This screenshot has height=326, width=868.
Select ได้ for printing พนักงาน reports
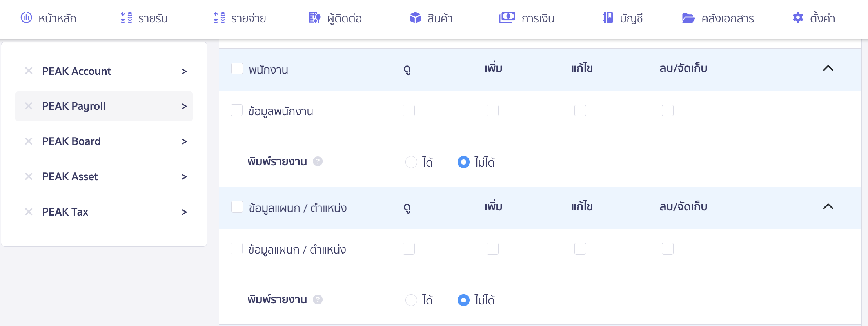[x=411, y=162]
